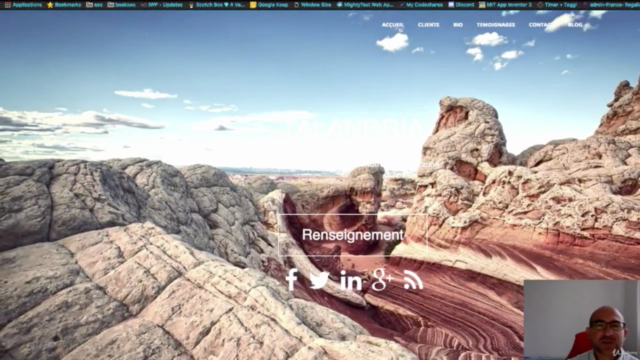
Task: Open the My Codeshares bookmark
Action: 421,5
